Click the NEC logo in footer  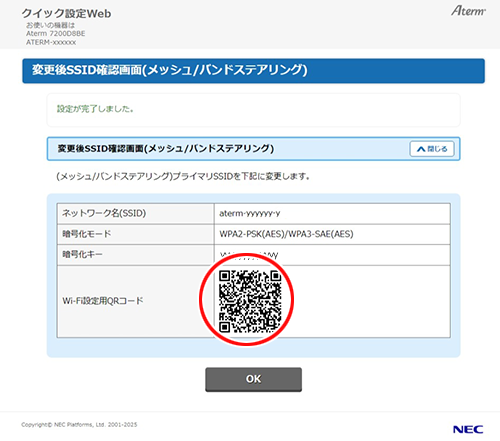pyautogui.click(x=468, y=429)
